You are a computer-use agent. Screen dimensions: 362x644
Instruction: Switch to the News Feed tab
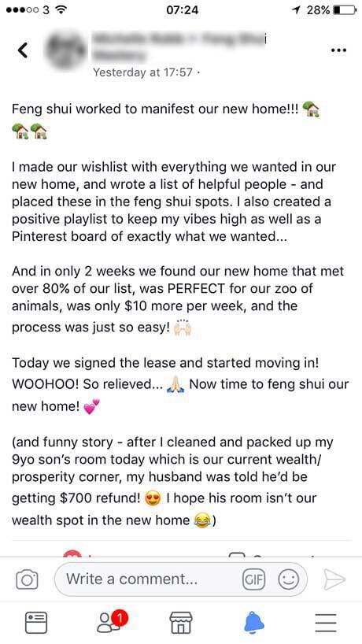tap(36, 622)
